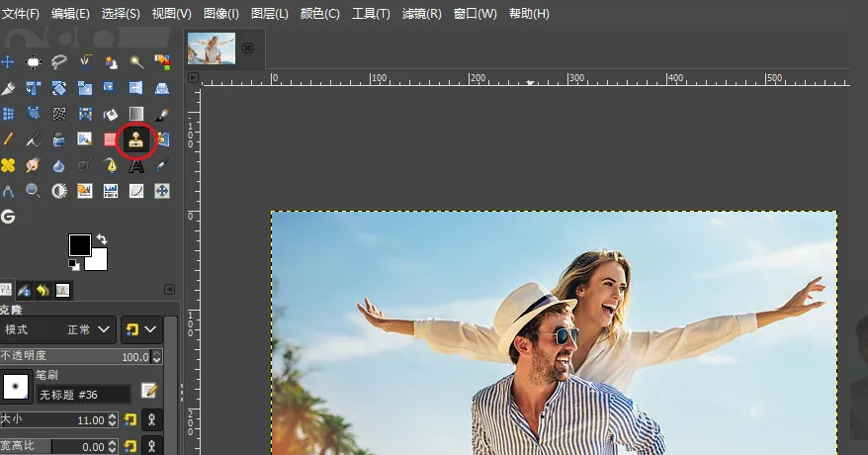Select the Heal bandage tool
Image resolution: width=868 pixels, height=455 pixels.
[8, 165]
